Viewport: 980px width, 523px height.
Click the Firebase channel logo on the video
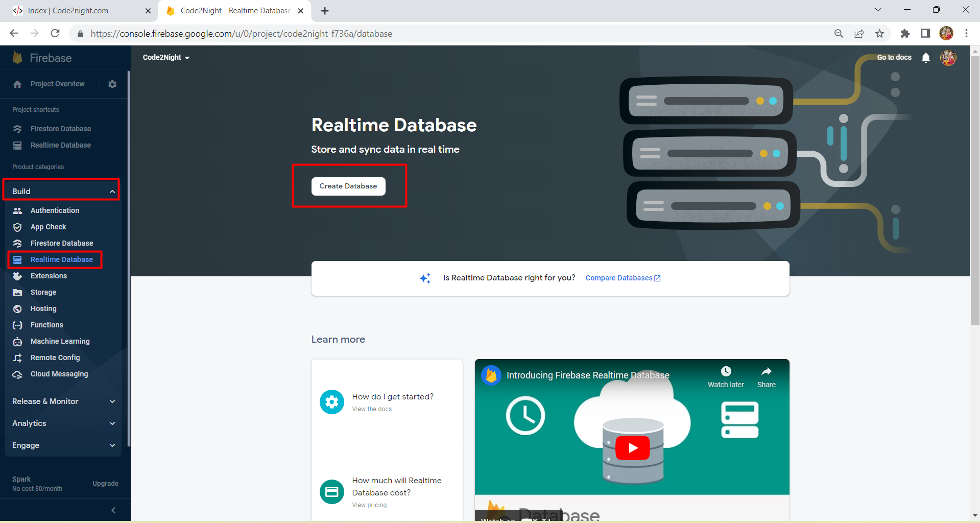(x=491, y=375)
